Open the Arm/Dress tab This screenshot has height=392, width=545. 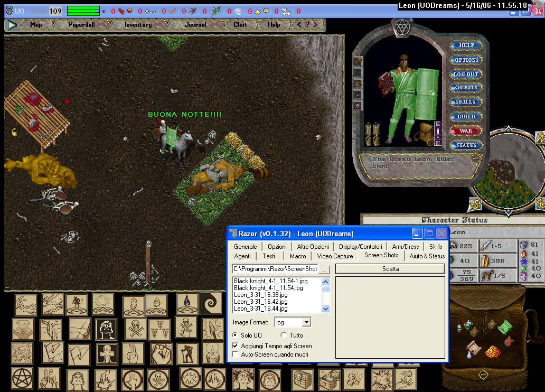[405, 246]
